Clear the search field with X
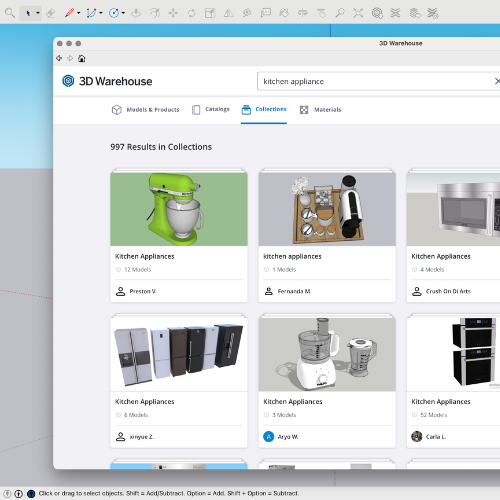This screenshot has width=500, height=500. [x=497, y=81]
